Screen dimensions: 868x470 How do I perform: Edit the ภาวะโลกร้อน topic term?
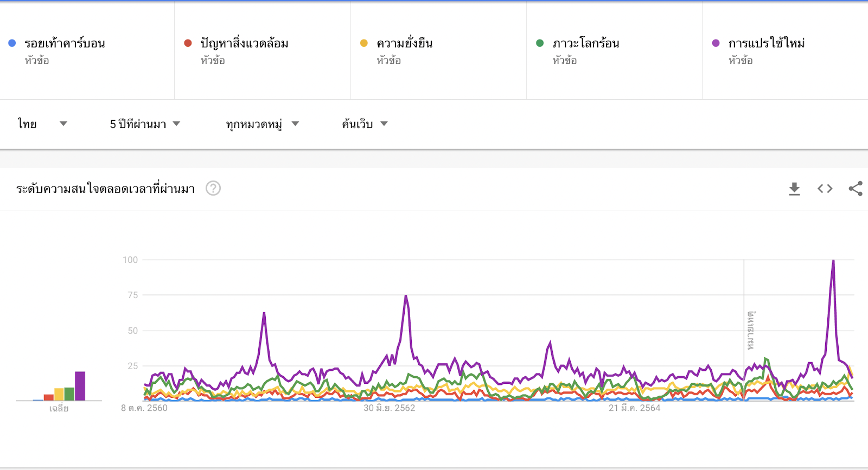click(585, 43)
